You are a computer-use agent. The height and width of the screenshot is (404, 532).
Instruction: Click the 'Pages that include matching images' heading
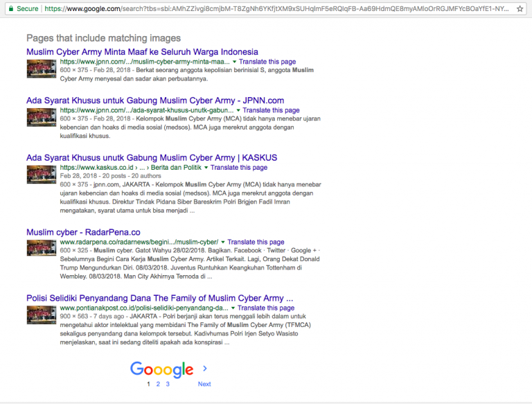103,38
